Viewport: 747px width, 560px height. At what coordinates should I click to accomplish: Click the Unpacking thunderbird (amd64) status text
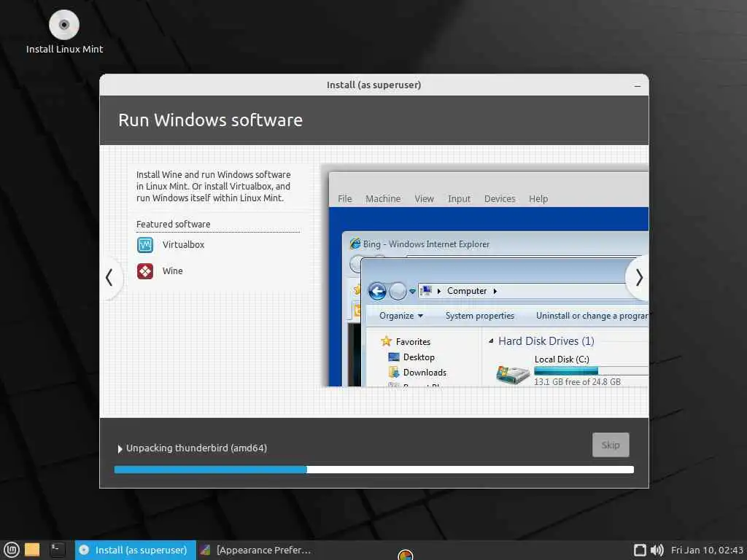(x=196, y=448)
